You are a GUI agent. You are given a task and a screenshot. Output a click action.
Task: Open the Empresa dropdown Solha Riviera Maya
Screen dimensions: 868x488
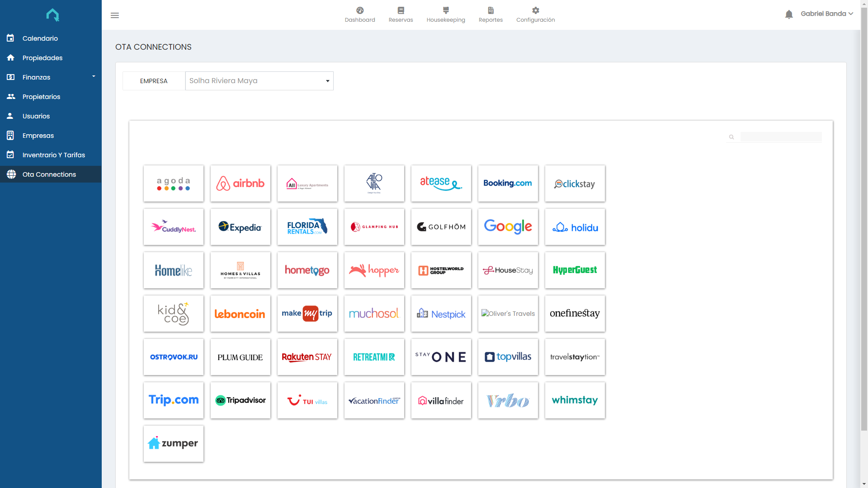point(259,81)
